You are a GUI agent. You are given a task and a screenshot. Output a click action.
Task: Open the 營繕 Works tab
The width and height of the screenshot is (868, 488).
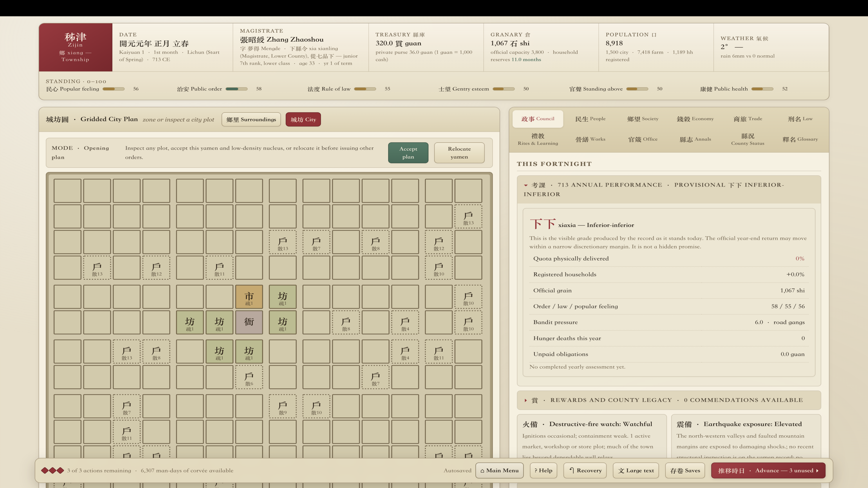coord(590,139)
